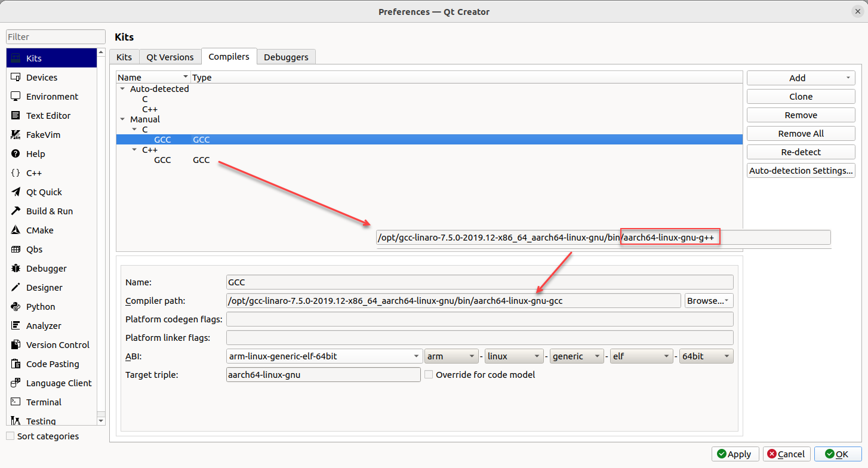The height and width of the screenshot is (468, 868).
Task: Open the Add compiler dropdown
Action: pos(801,78)
